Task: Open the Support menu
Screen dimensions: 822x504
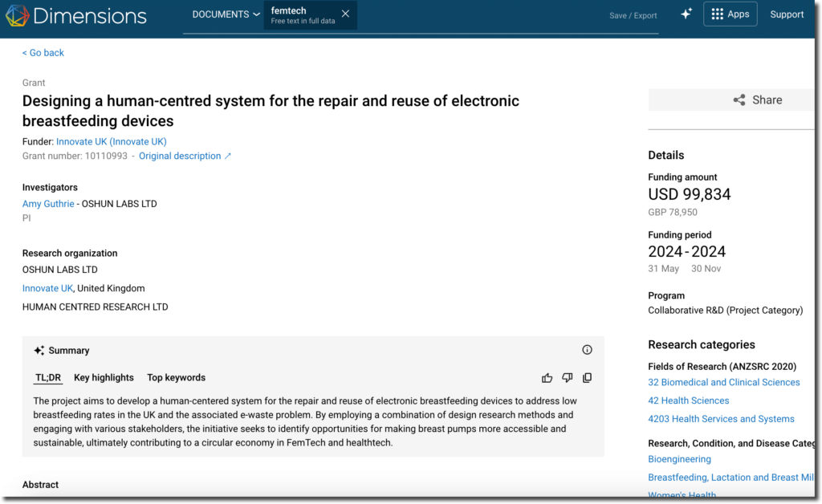Action: 787,14
